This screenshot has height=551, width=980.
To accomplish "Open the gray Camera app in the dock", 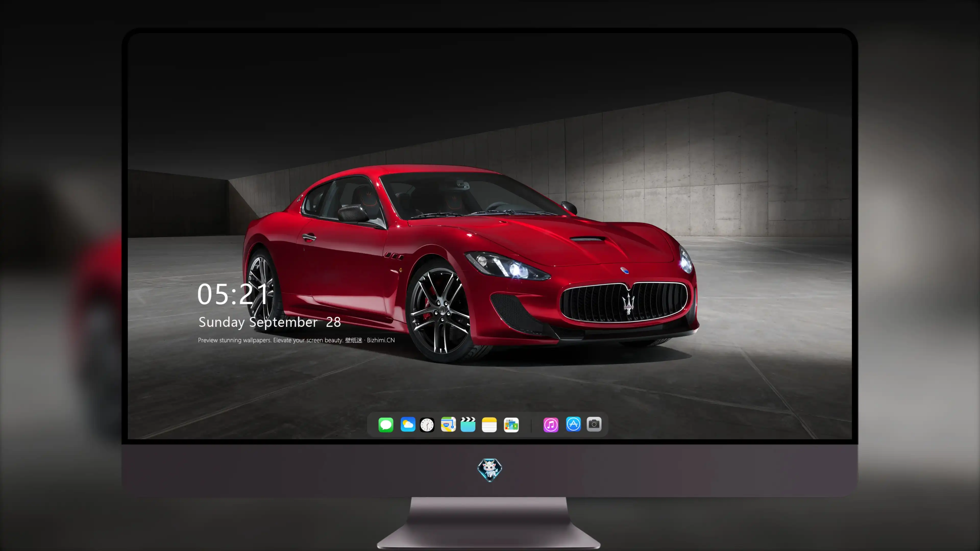I will [594, 424].
